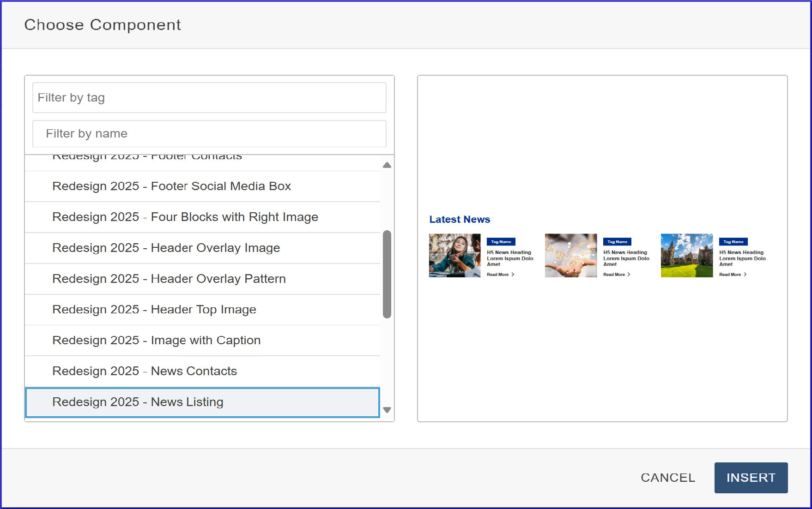Select Redesign 2025 - News Contacts

[144, 371]
